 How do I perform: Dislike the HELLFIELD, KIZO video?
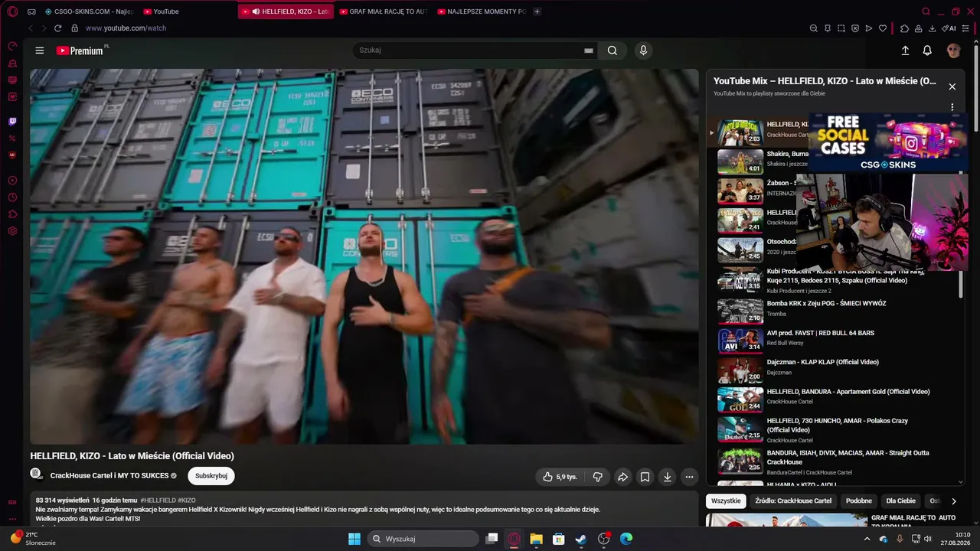point(598,477)
